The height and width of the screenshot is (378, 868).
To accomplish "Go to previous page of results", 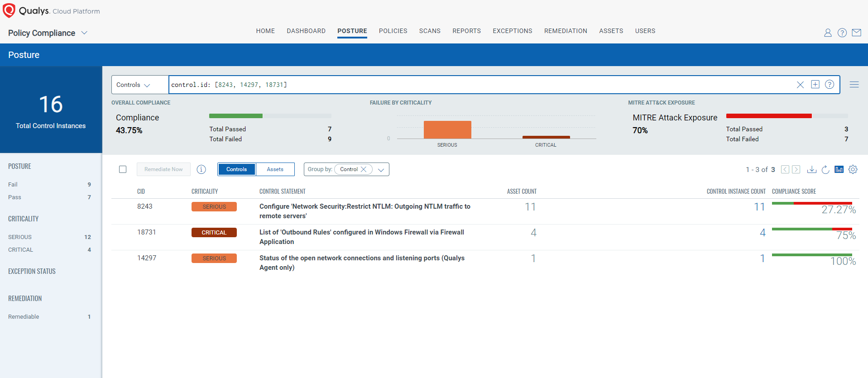I will pyautogui.click(x=785, y=169).
